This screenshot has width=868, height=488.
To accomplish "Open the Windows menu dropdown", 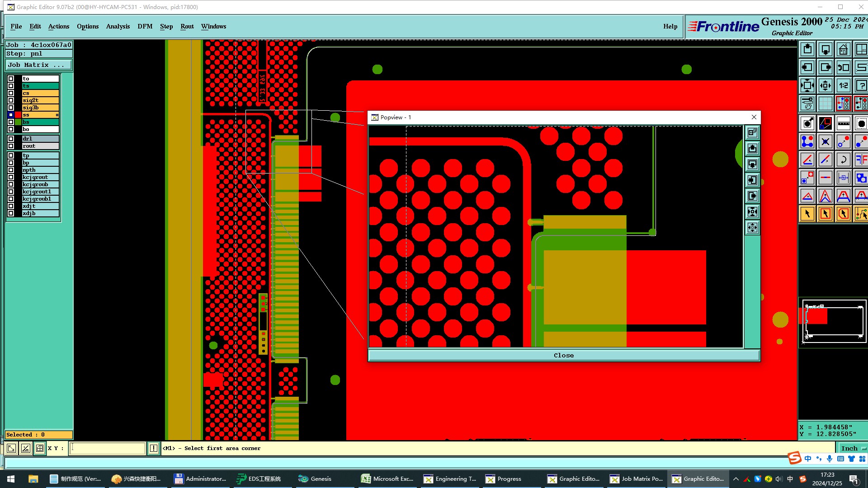I will [213, 26].
